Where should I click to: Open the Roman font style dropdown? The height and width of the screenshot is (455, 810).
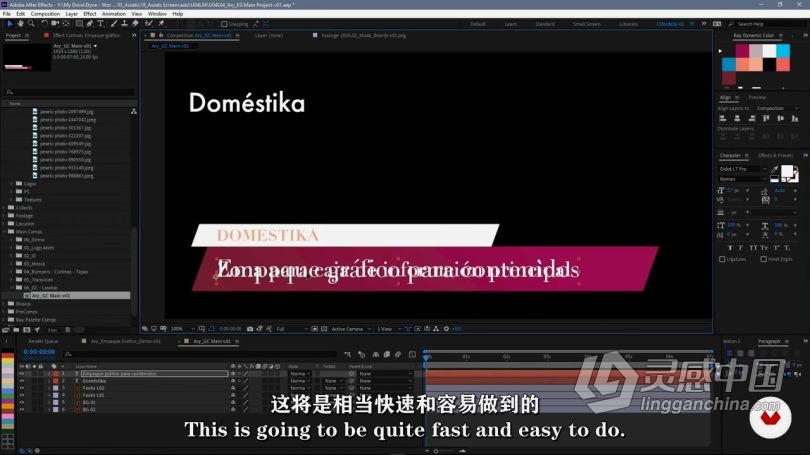743,179
